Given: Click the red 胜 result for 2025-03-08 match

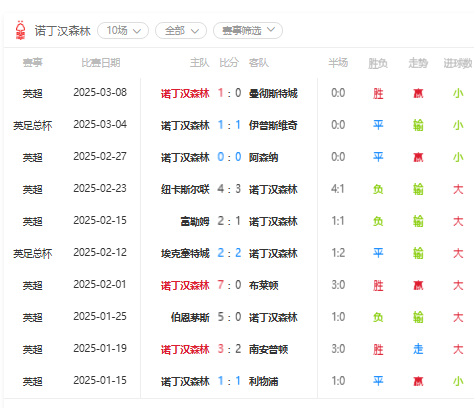Looking at the screenshot, I should tap(378, 93).
